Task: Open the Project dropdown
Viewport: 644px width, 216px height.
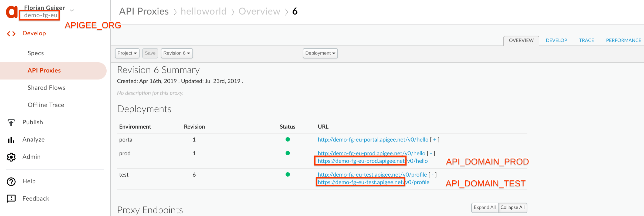Action: (x=127, y=53)
